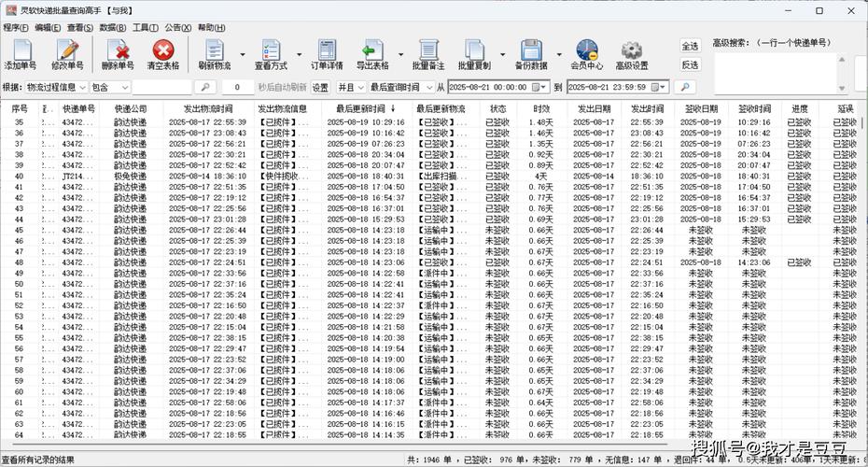Expand the 最后查询时间 dropdown
Image resolution: width=868 pixels, height=467 pixels.
(427, 87)
